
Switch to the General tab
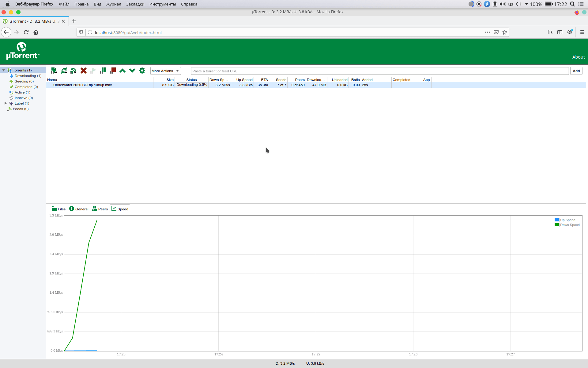[79, 209]
